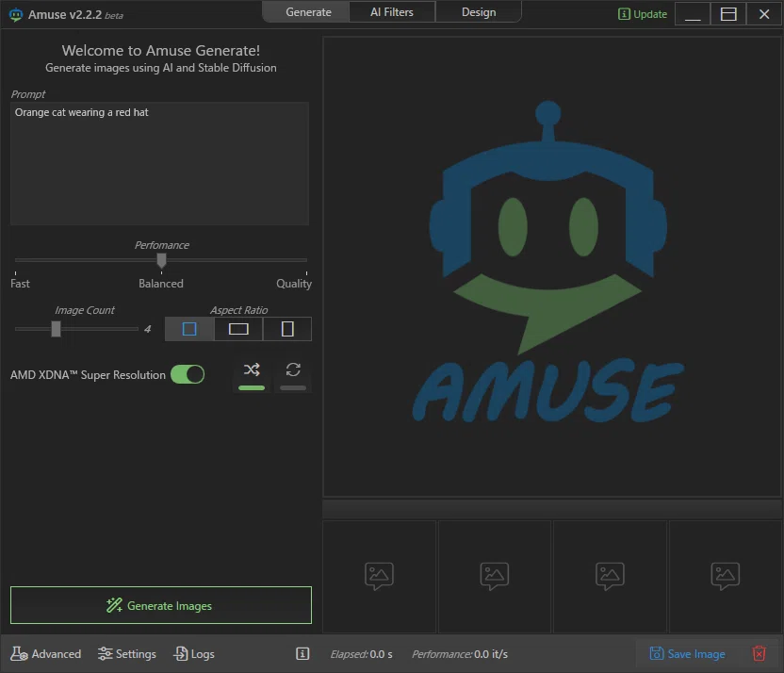Open the Design tab
784x673 pixels.
[x=479, y=12]
